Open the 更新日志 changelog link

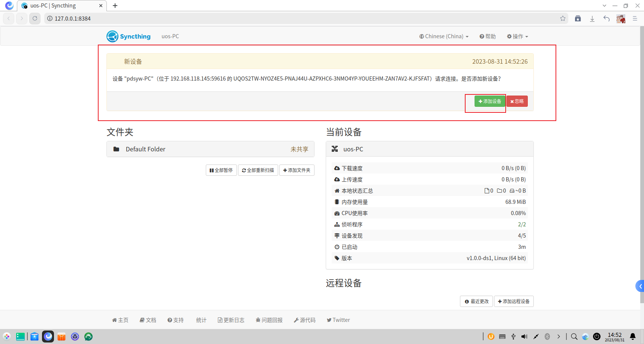pos(231,320)
